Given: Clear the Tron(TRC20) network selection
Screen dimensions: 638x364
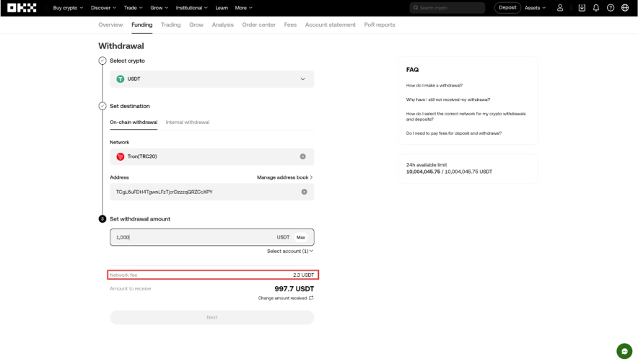Looking at the screenshot, I should click(x=302, y=156).
